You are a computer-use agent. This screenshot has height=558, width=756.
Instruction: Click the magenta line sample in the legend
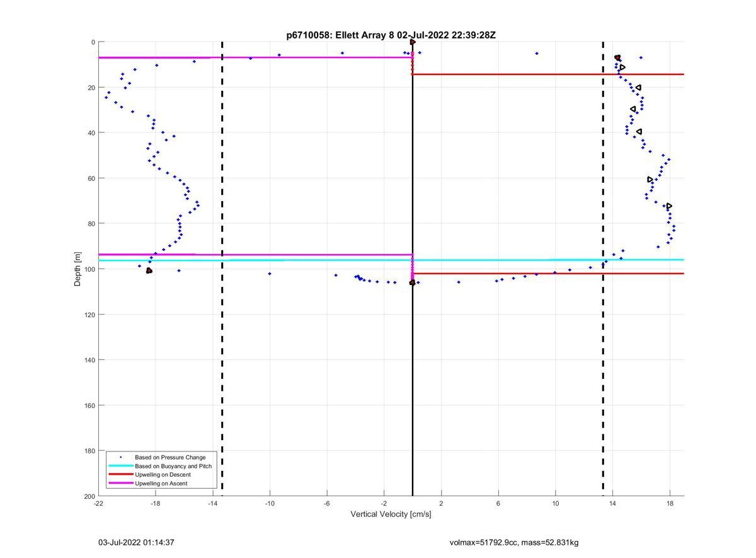click(120, 484)
